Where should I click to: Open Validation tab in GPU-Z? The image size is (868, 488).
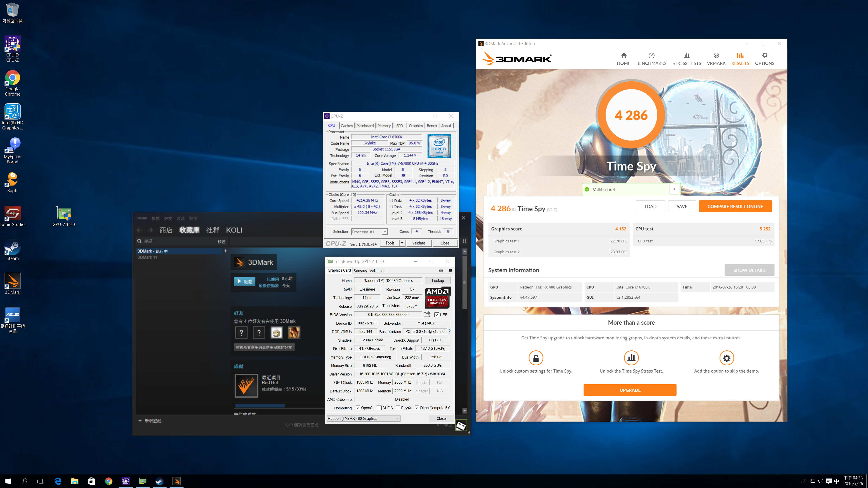click(x=377, y=271)
